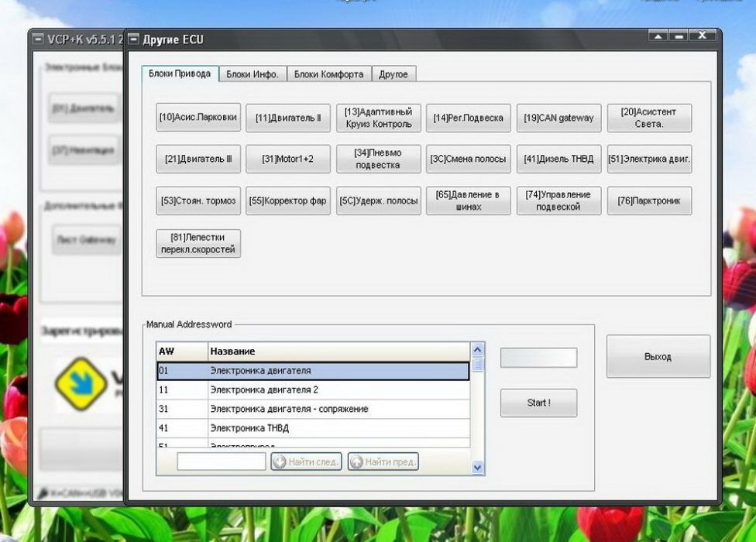Click the [20]Асистент Света button

tap(649, 118)
